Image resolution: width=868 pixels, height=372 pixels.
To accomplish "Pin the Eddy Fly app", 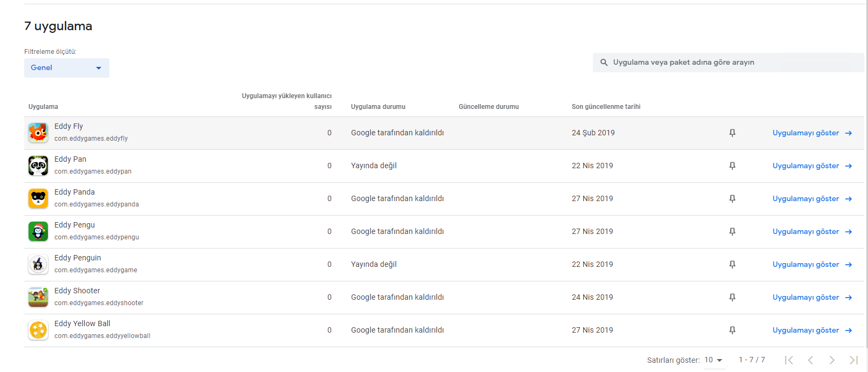I will point(732,133).
